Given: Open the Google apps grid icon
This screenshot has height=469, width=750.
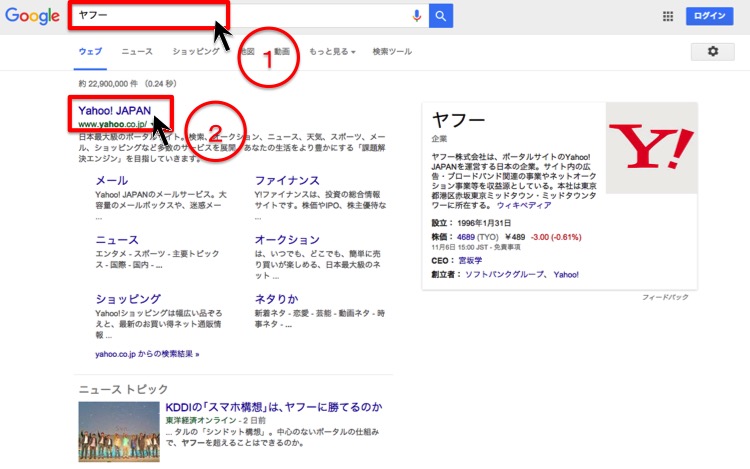Looking at the screenshot, I should 668,16.
